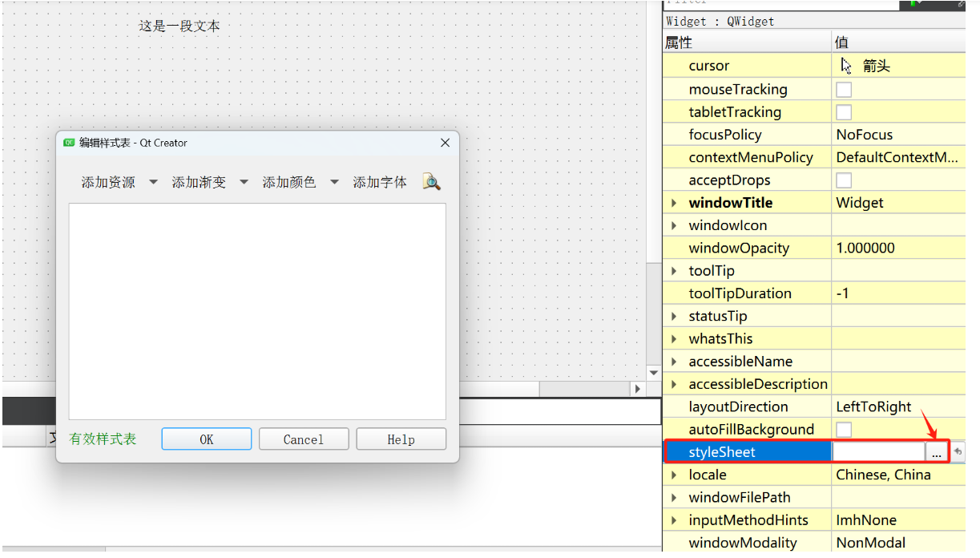Open the 添加资源 dropdown arrow
The height and width of the screenshot is (558, 980).
[x=153, y=183]
